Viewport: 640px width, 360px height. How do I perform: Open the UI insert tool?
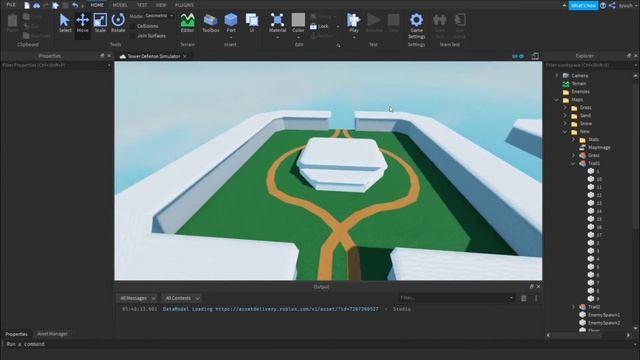click(x=252, y=23)
